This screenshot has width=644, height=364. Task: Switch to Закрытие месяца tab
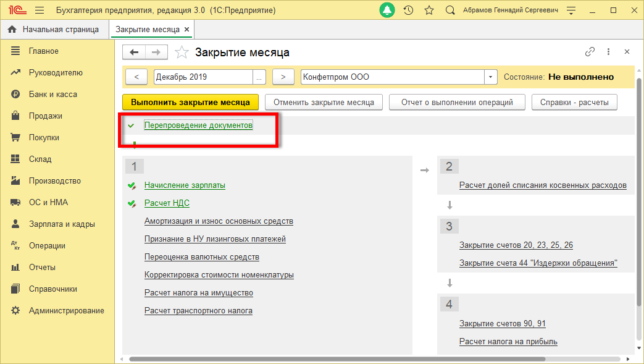pyautogui.click(x=147, y=30)
